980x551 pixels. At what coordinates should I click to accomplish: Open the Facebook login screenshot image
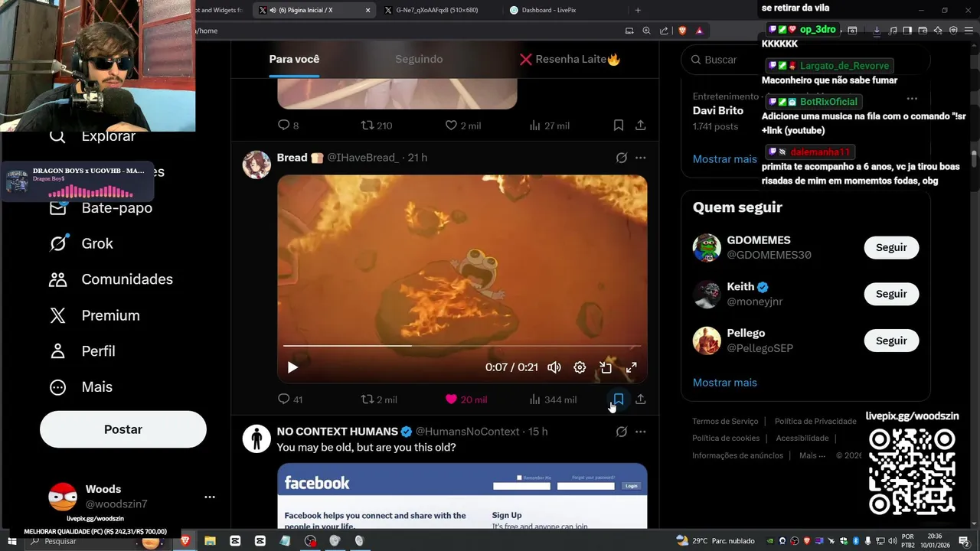[462, 496]
